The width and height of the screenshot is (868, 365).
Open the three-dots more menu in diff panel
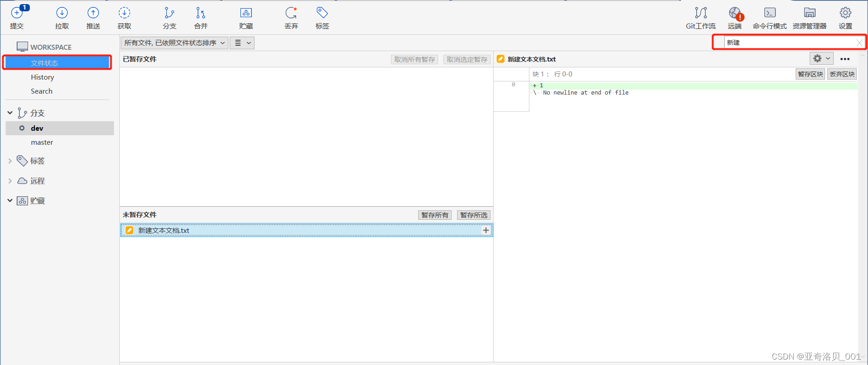(x=845, y=59)
